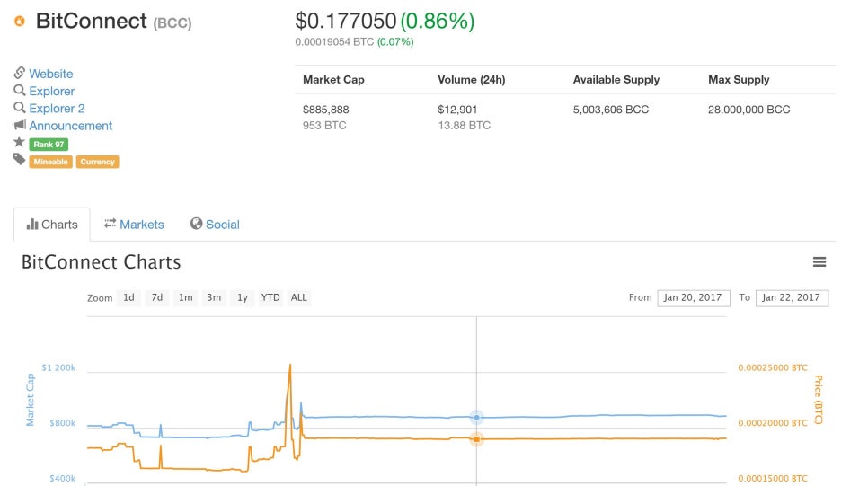Click the bar chart icon in Charts tab
Image resolution: width=868 pixels, height=486 pixels.
[32, 225]
